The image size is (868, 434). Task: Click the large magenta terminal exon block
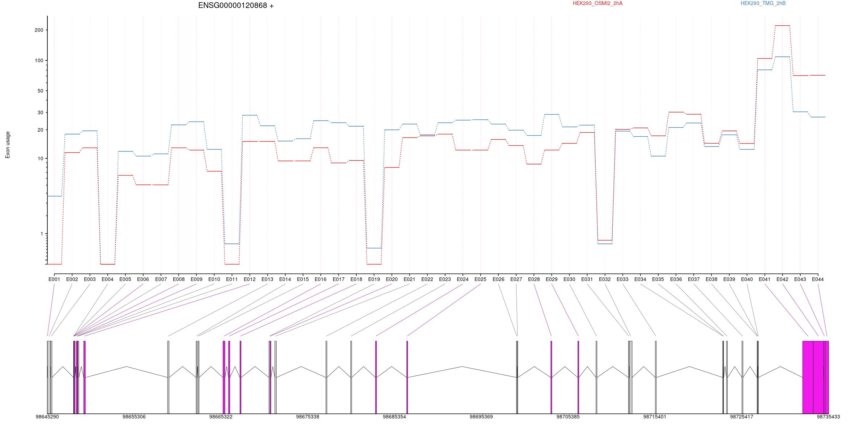(816, 377)
